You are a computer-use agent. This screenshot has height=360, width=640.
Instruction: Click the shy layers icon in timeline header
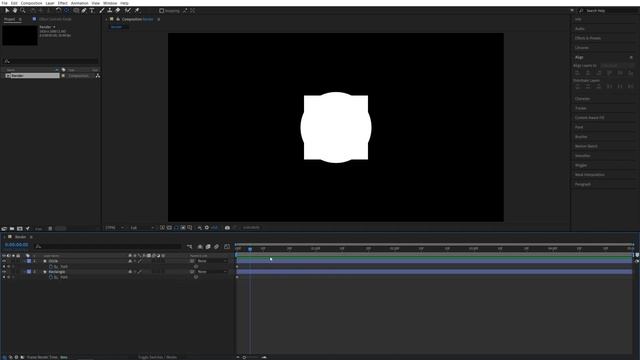(200, 247)
